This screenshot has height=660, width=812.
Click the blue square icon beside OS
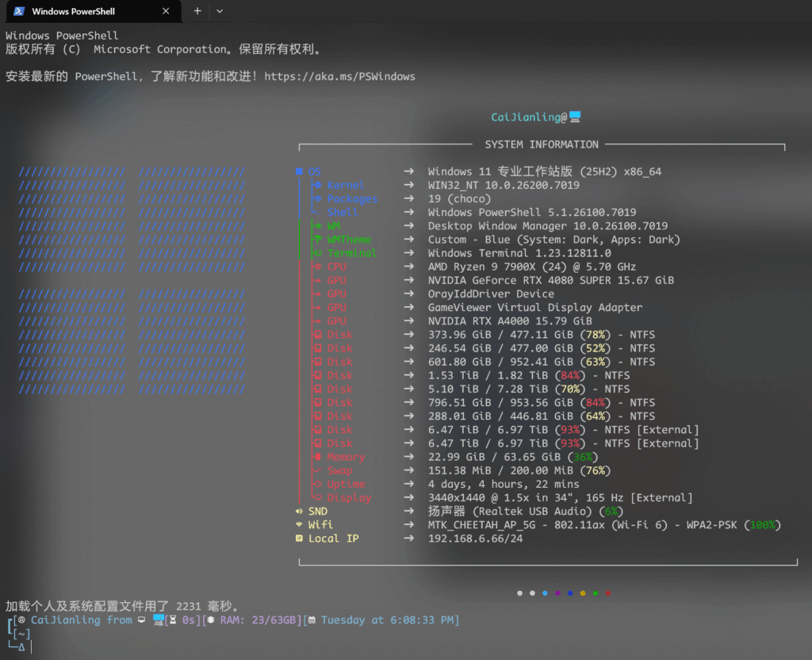click(x=299, y=172)
